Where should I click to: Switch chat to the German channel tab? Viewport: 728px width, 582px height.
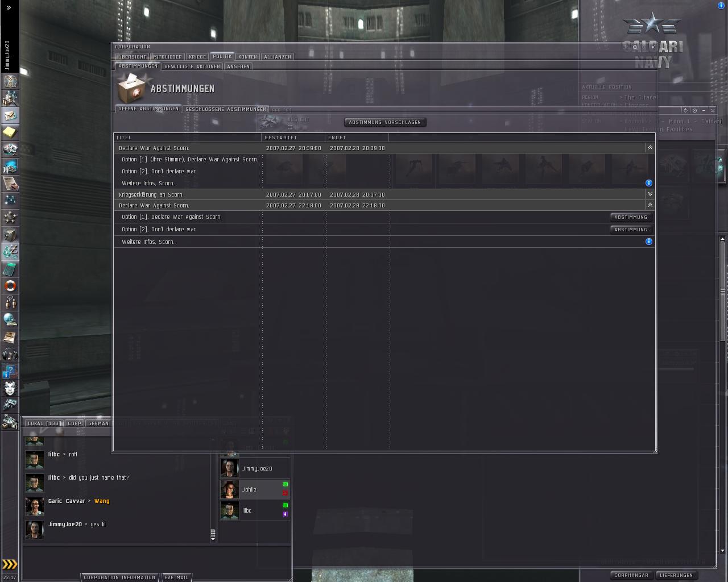click(x=98, y=423)
